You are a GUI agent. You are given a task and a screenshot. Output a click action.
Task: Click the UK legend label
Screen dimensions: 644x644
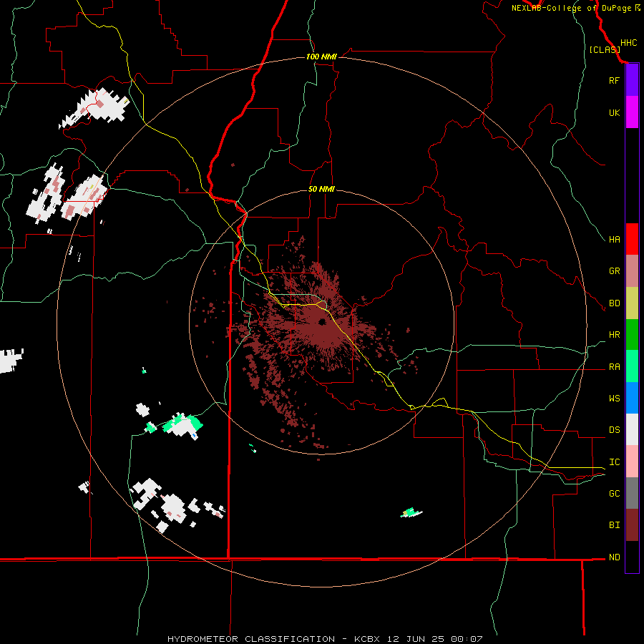[614, 112]
